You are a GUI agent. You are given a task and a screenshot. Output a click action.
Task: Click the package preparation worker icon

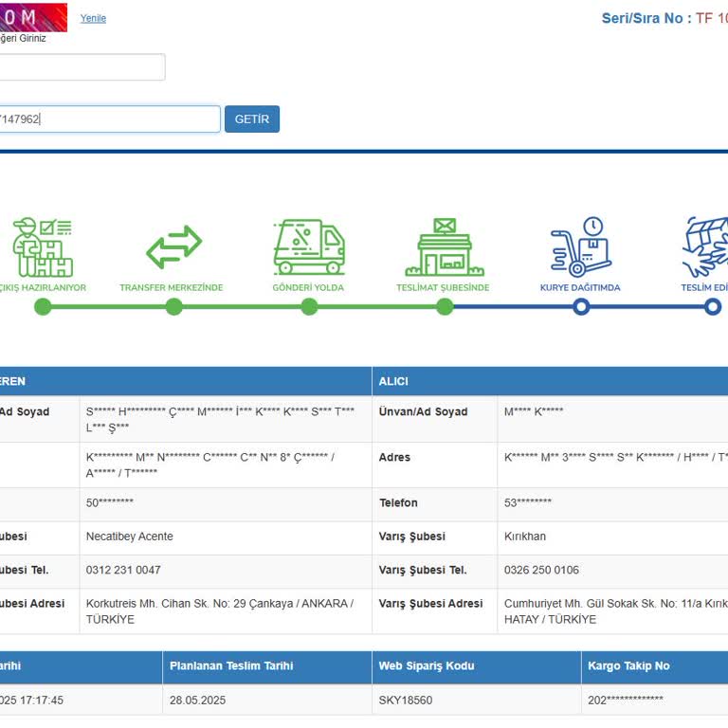43,247
